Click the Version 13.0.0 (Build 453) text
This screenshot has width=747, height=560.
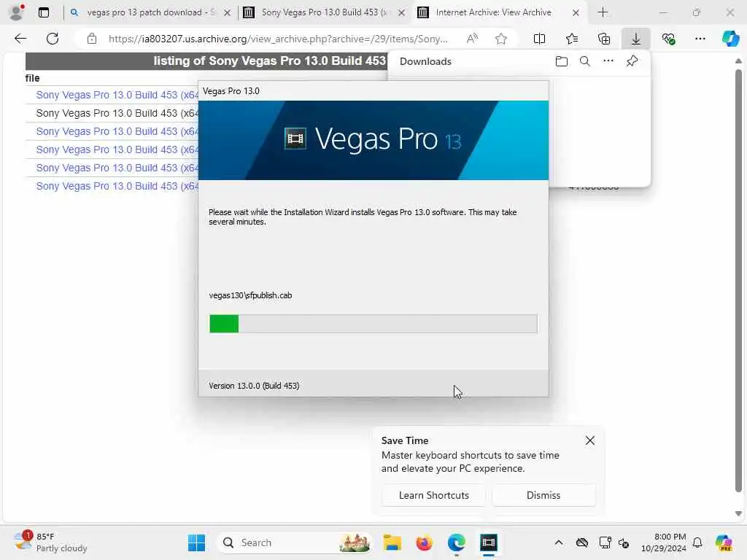point(254,386)
